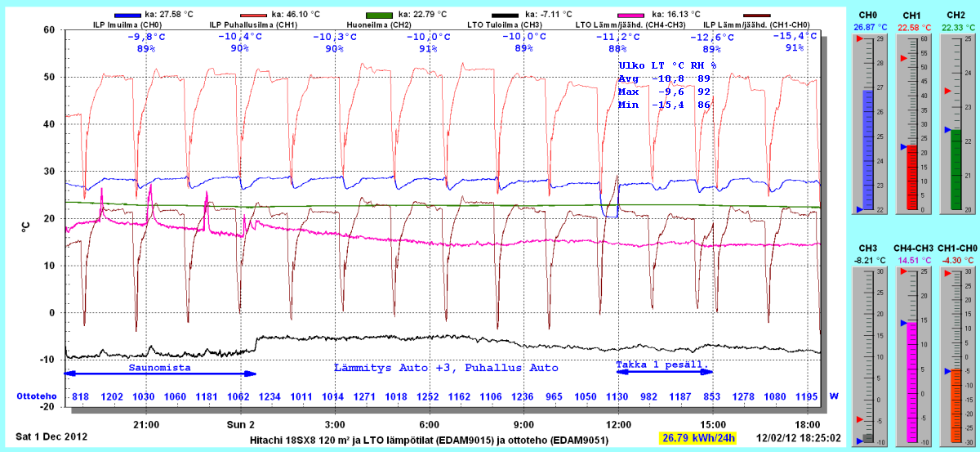
Task: Click the red max marker on CH3 gauge
Action: point(858,419)
